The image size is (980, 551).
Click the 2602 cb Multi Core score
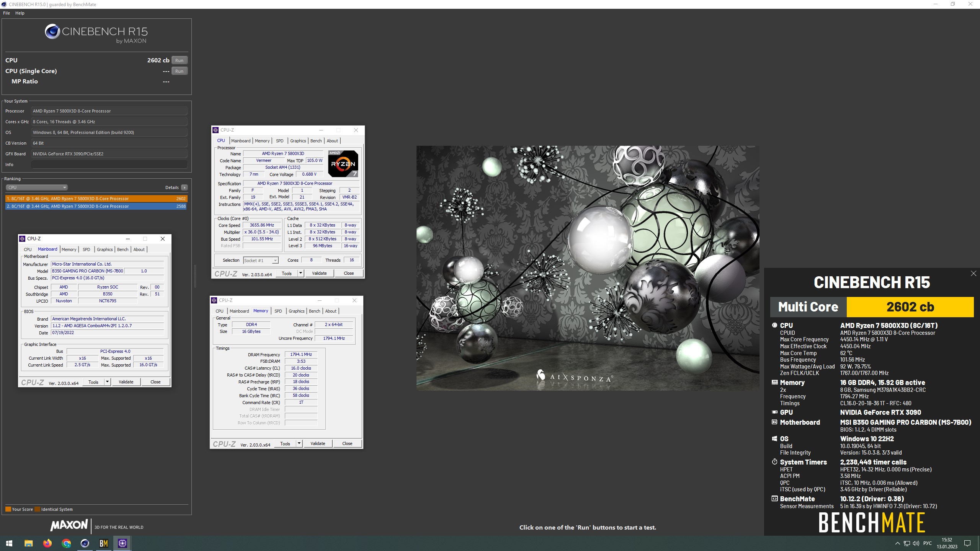910,307
